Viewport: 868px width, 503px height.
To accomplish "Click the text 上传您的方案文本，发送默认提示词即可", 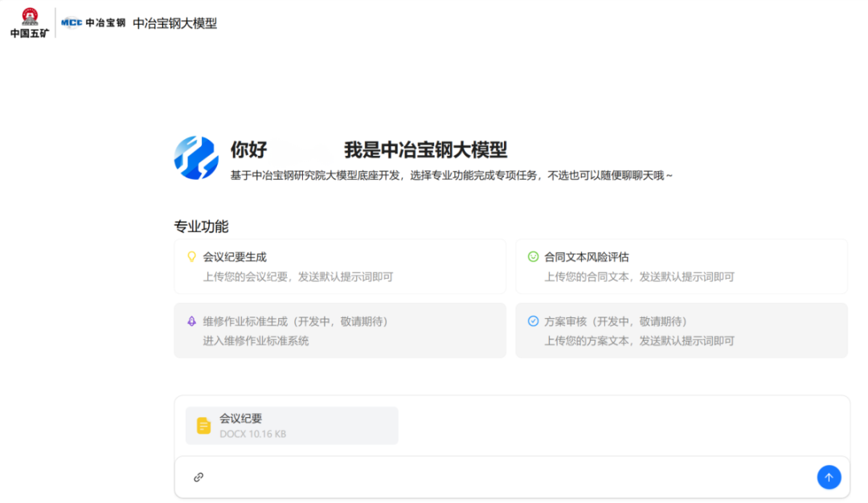I will 640,341.
